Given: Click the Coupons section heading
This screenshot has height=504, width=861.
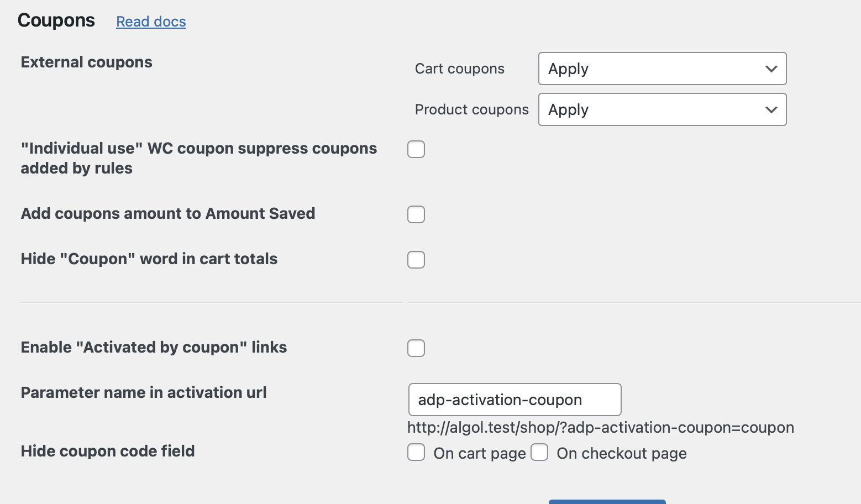Looking at the screenshot, I should coord(56,20).
